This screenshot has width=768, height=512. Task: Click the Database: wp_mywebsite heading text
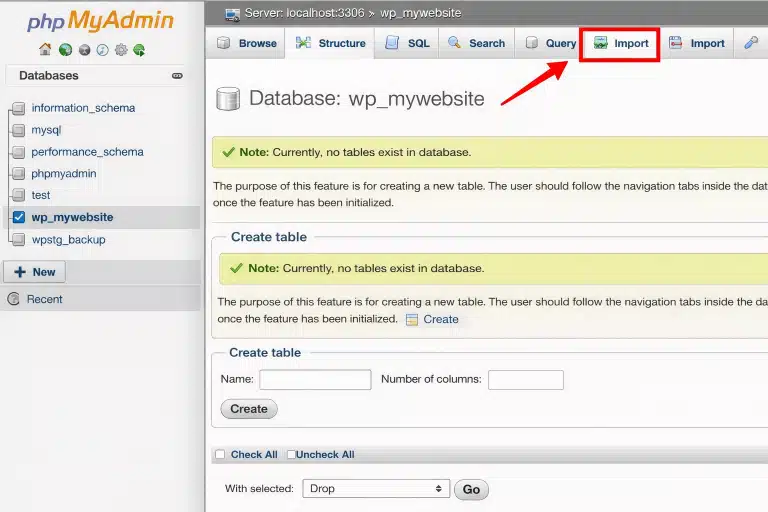coord(366,98)
